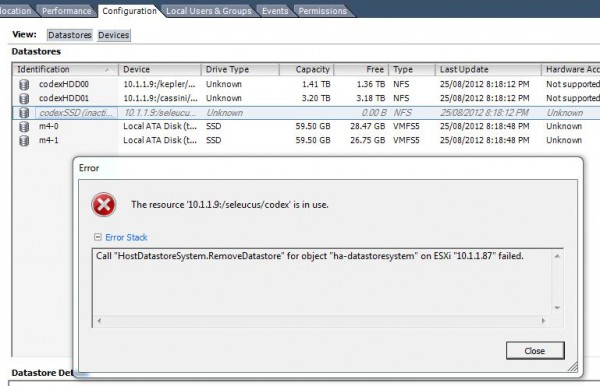Click the codexHDD01 datastore icon
Screen dimensions: 600x386
(24, 99)
